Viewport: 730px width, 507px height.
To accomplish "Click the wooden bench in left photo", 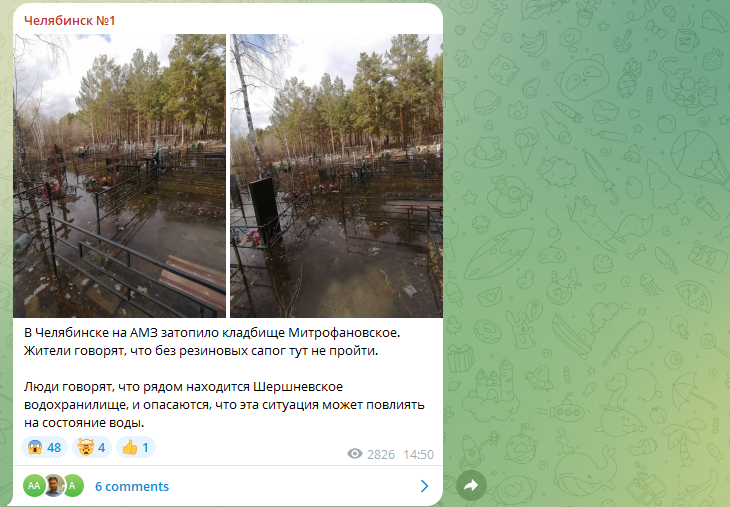I will (193, 284).
